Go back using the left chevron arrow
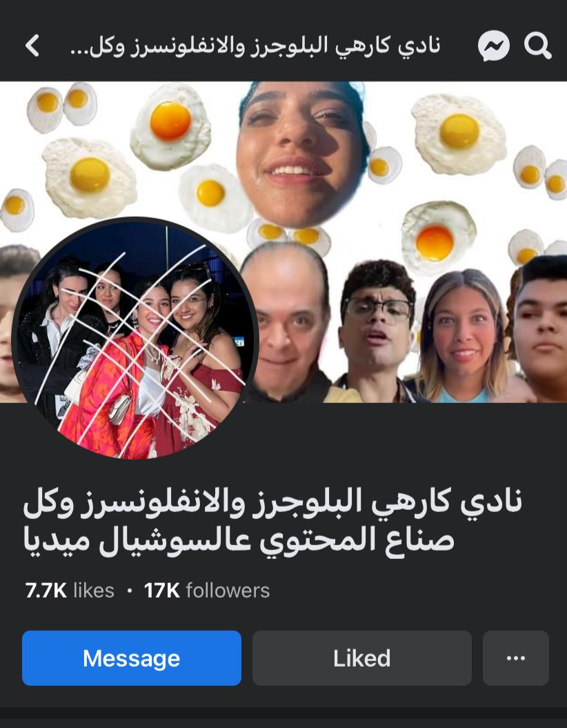This screenshot has height=728, width=567. (x=32, y=46)
